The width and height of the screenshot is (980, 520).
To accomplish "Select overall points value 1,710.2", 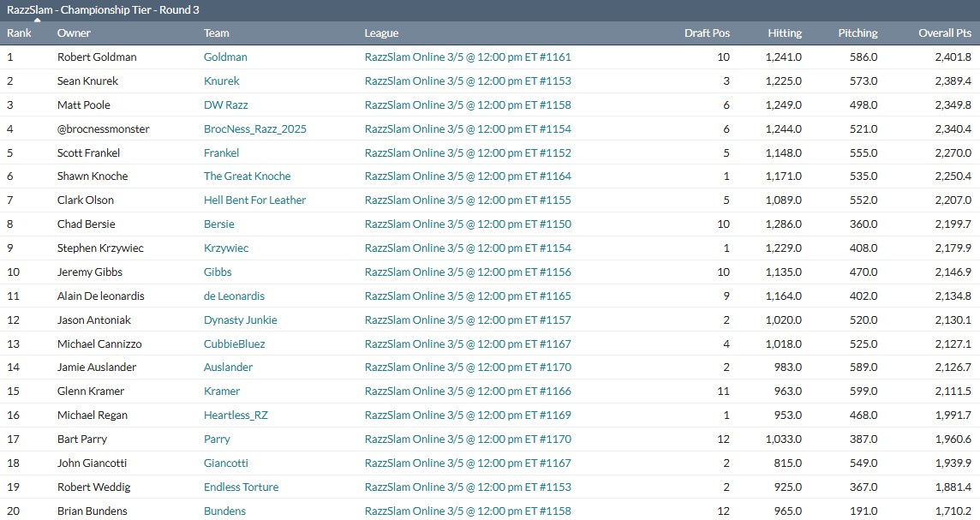I will tap(953, 511).
